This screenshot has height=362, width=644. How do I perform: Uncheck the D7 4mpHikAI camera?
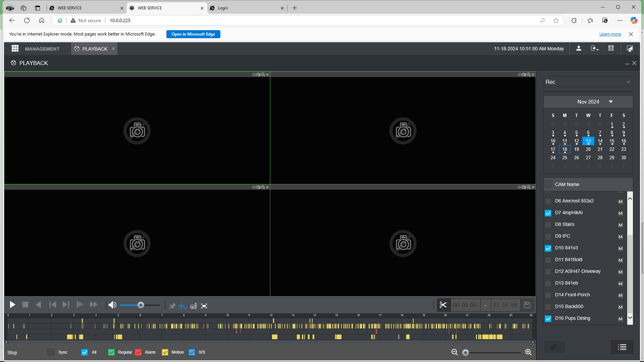(548, 213)
